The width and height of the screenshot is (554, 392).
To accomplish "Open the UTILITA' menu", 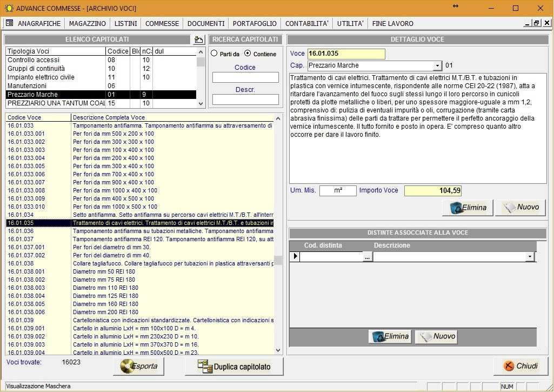I will pos(350,23).
